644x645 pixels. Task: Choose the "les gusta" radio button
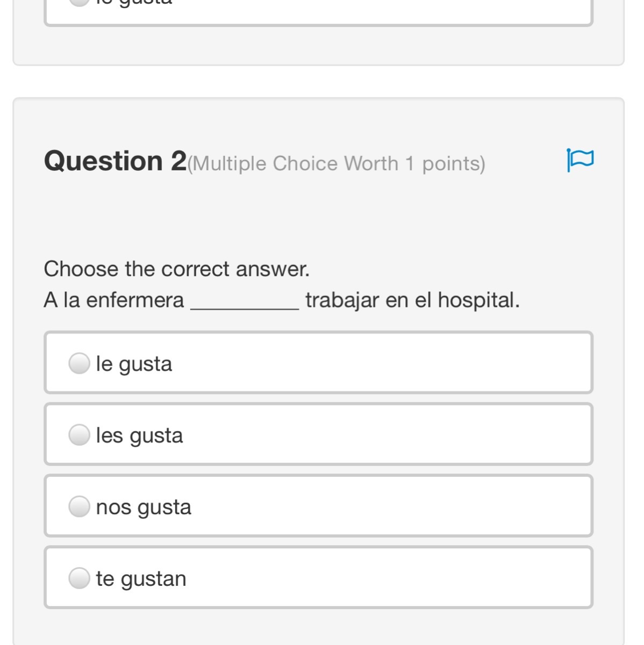click(79, 435)
